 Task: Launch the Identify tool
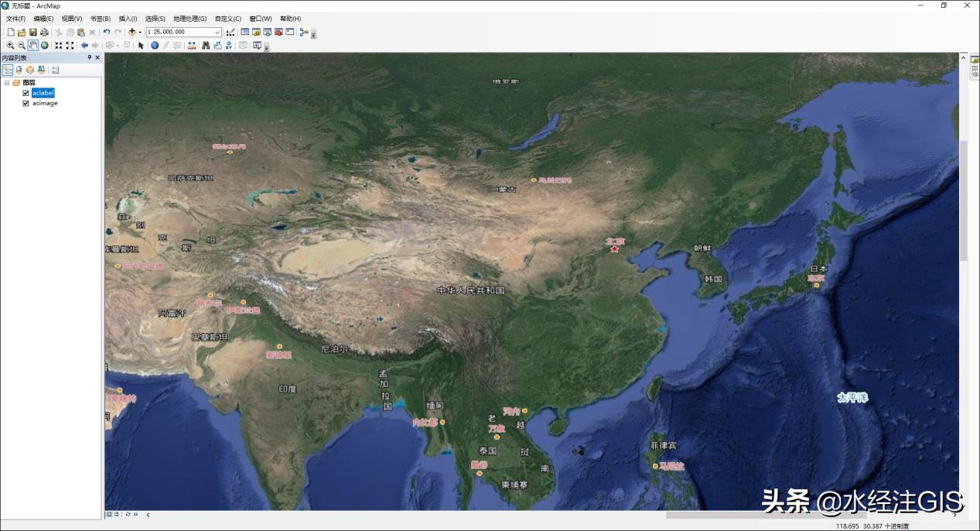point(155,45)
